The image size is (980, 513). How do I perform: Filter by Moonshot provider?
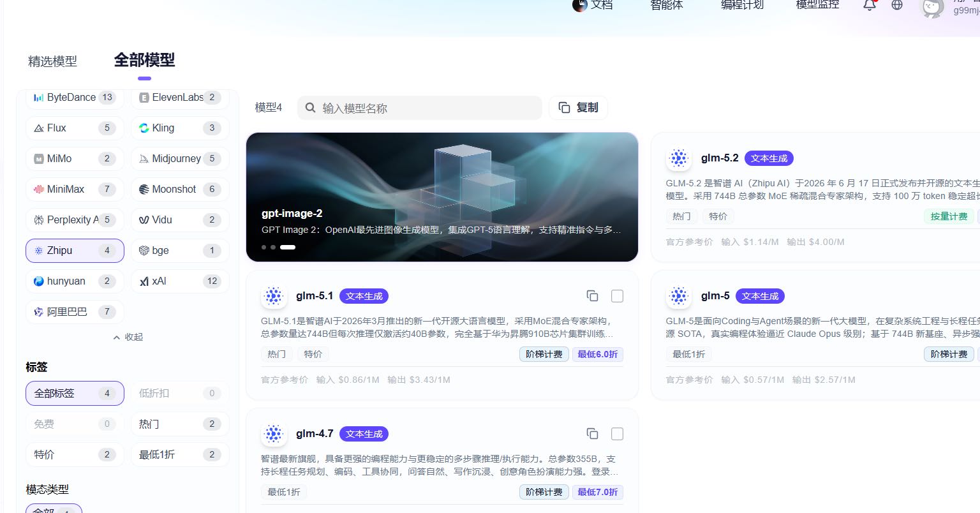click(180, 190)
